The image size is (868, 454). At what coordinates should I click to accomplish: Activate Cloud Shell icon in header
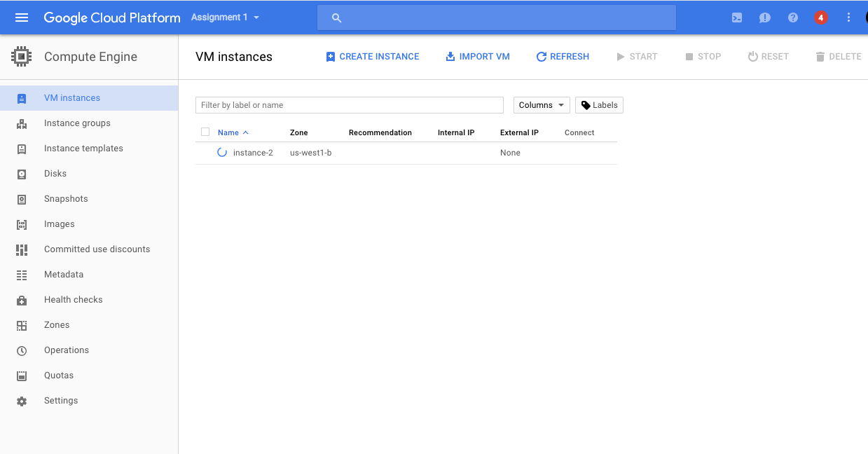click(x=737, y=18)
